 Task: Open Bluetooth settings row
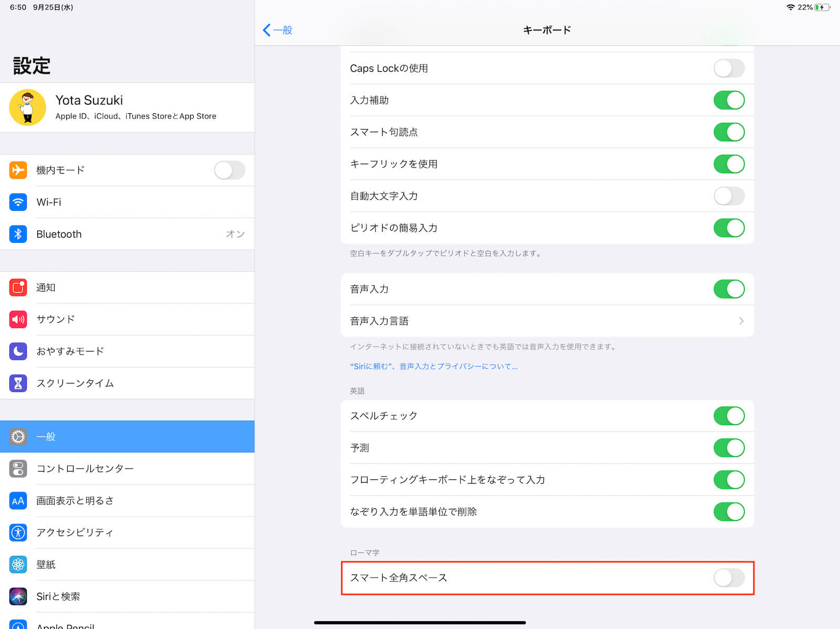click(127, 234)
